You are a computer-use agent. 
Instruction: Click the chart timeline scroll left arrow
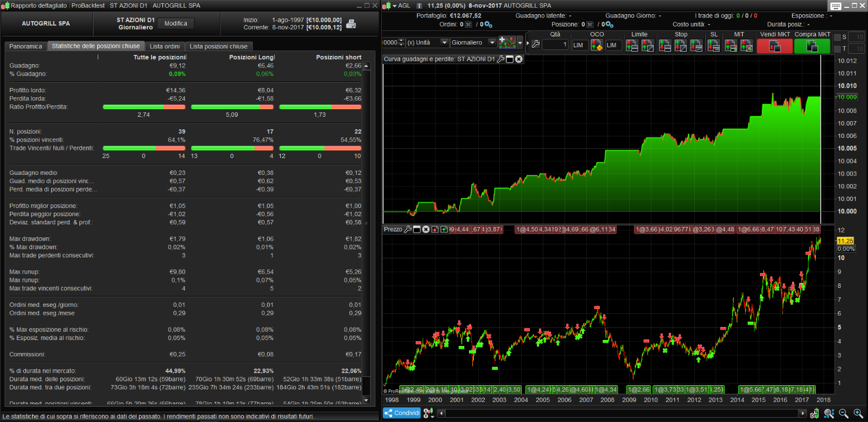coord(441,413)
